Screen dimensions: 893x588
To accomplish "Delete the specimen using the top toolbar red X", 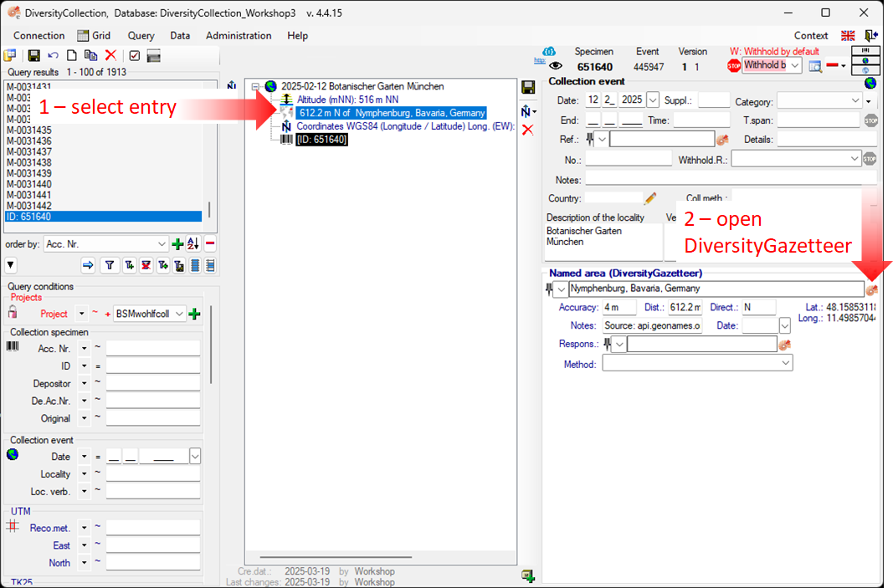I will (111, 55).
